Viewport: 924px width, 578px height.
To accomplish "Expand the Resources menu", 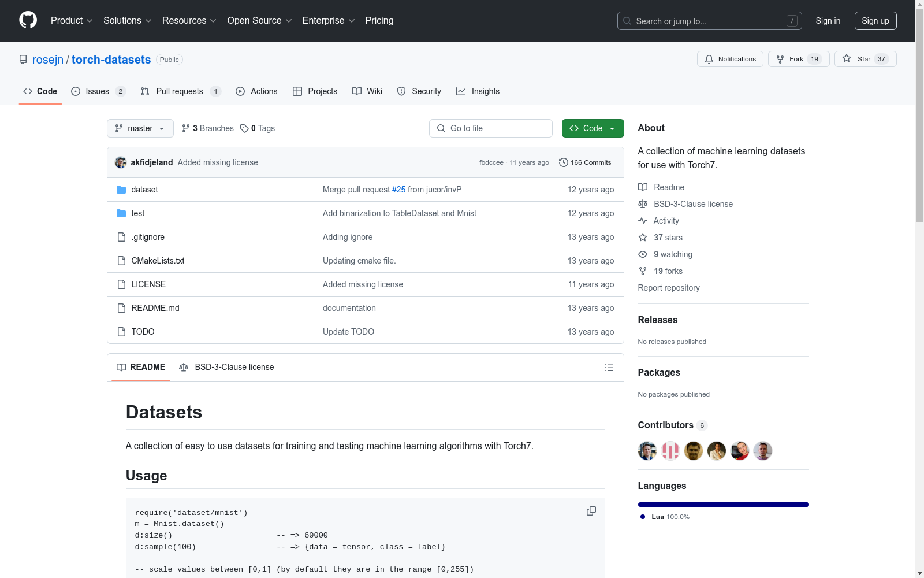I will [189, 21].
